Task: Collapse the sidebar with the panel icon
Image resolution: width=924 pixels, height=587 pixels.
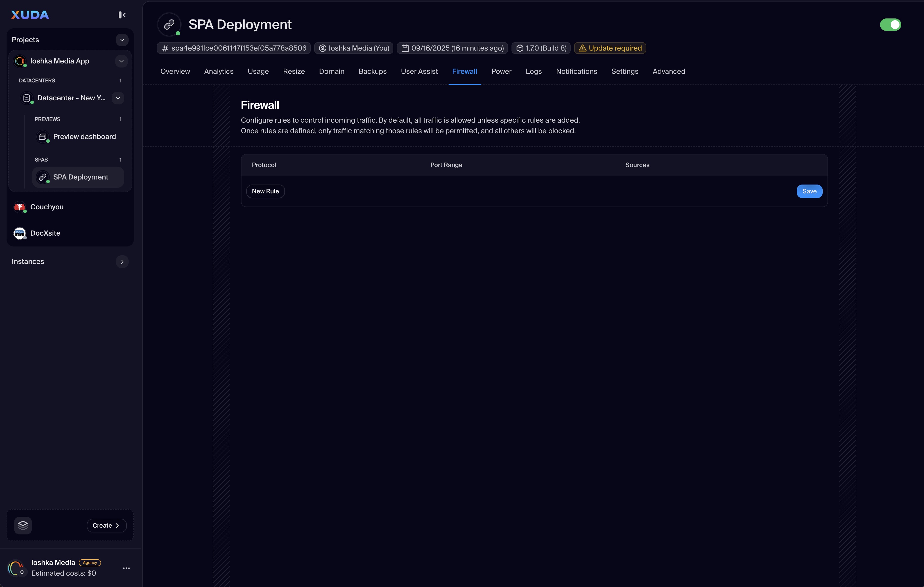Action: [x=122, y=15]
